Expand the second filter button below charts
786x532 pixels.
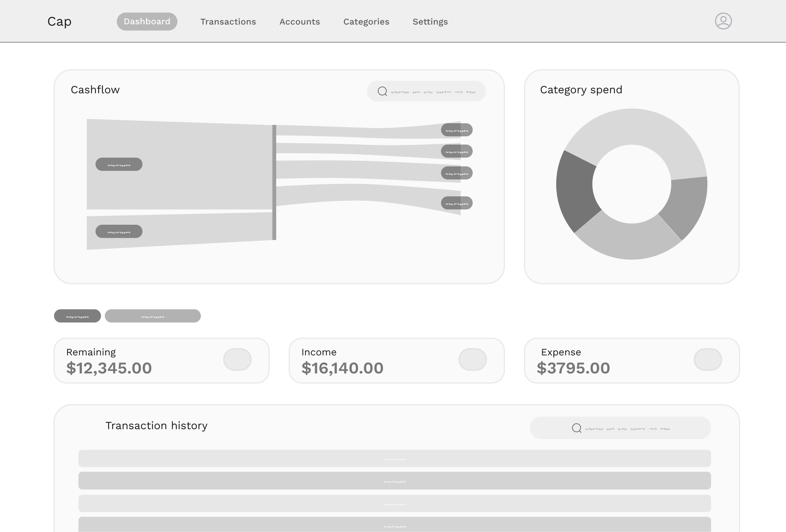[x=153, y=315]
